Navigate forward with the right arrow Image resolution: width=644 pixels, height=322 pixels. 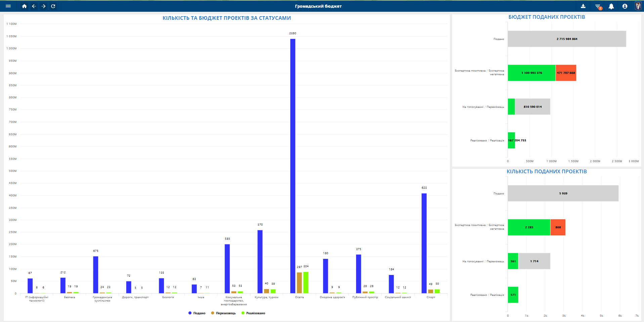(x=44, y=6)
